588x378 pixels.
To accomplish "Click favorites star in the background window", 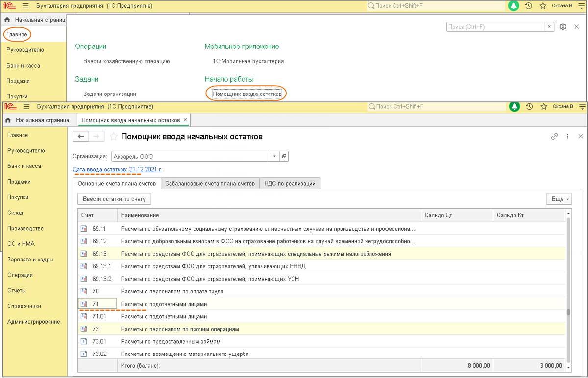I will [542, 6].
